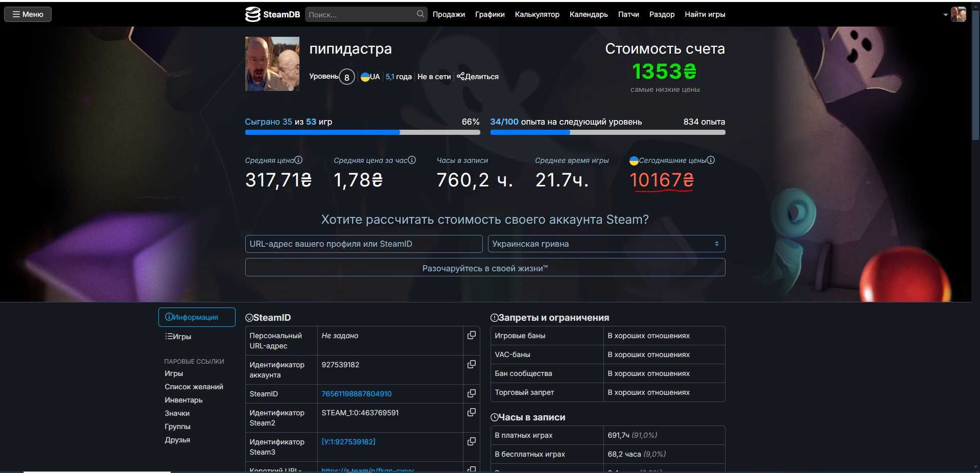Click today's price value 10167₴

click(x=662, y=180)
